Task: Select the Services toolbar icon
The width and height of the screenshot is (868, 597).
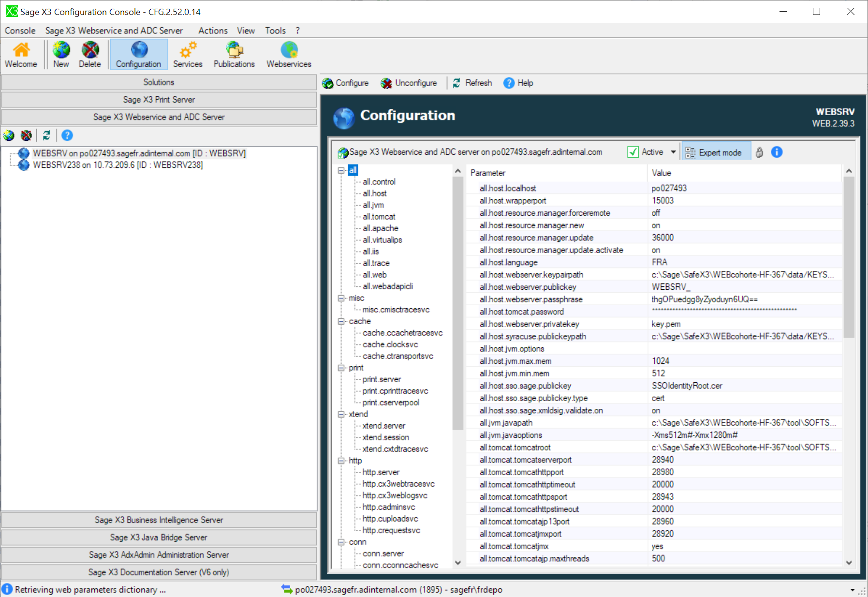Action: pos(188,53)
